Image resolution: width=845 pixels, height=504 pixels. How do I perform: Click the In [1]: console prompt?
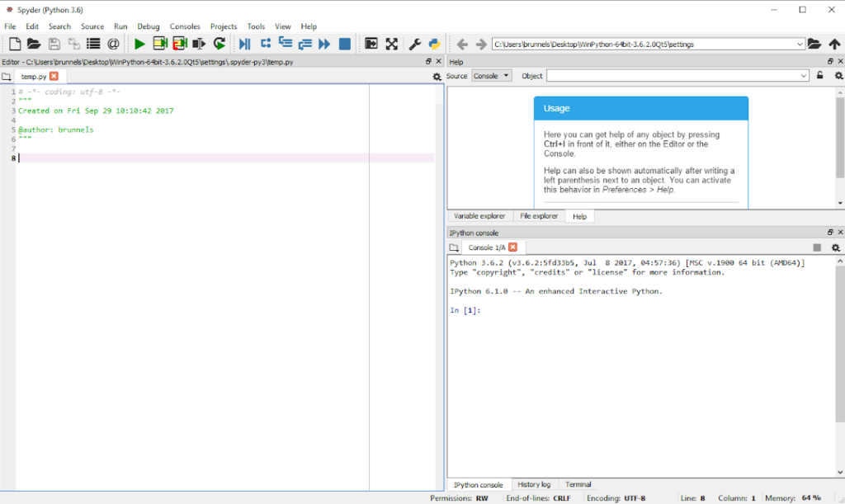coord(465,310)
